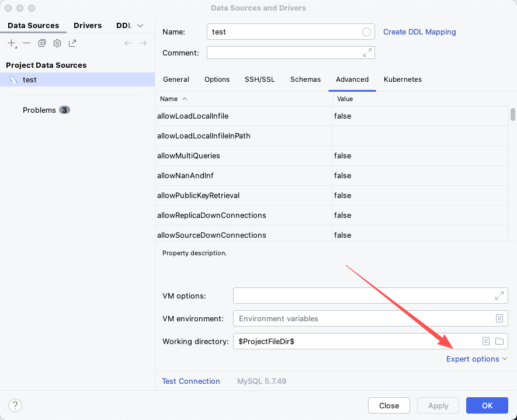Click the color circle in Name field
The width and height of the screenshot is (517, 420).
[367, 32]
